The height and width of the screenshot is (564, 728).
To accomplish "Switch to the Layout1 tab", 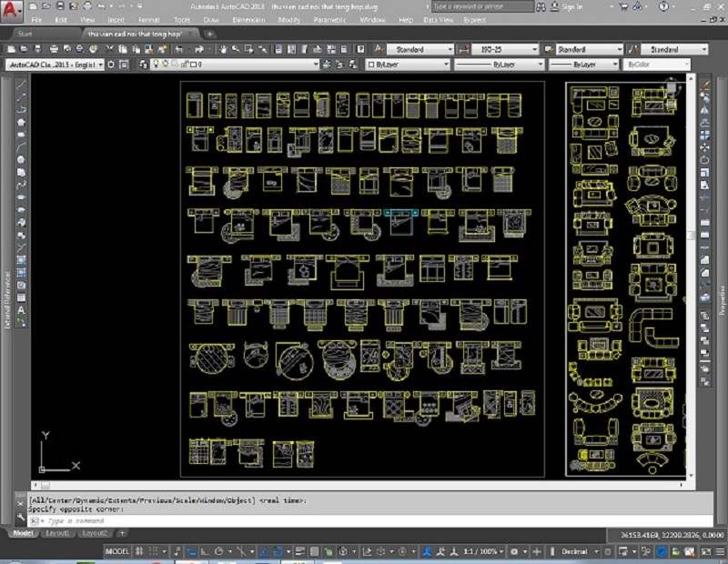I will point(57,533).
